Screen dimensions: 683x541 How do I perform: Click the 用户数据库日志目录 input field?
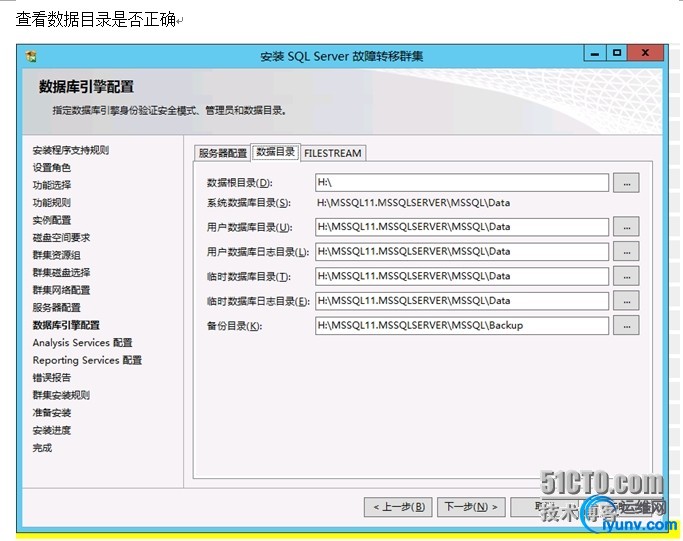(x=462, y=251)
